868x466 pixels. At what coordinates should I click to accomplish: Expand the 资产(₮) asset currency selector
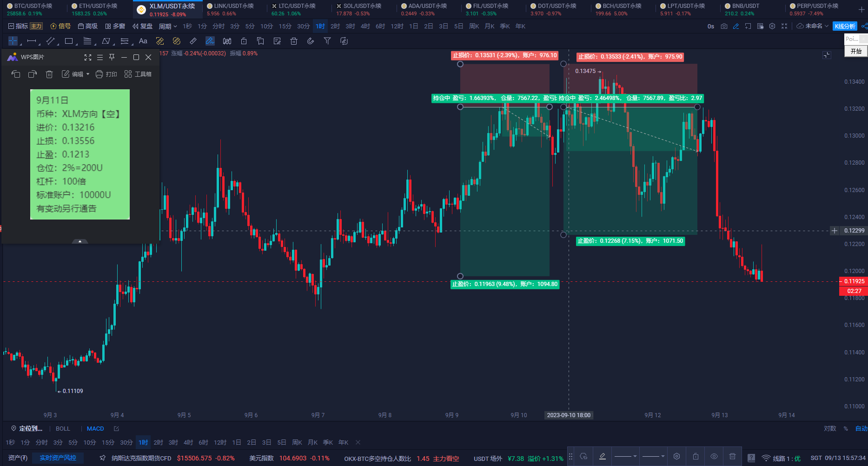pyautogui.click(x=18, y=458)
